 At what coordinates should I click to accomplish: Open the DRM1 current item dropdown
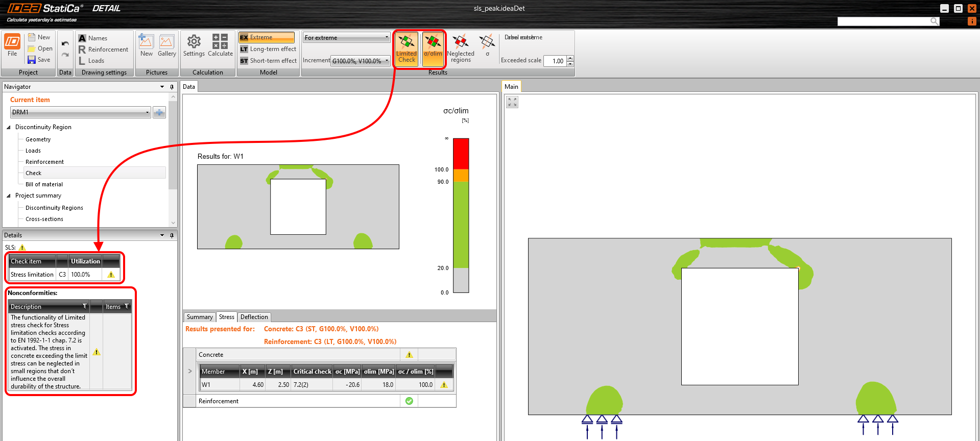(81, 112)
